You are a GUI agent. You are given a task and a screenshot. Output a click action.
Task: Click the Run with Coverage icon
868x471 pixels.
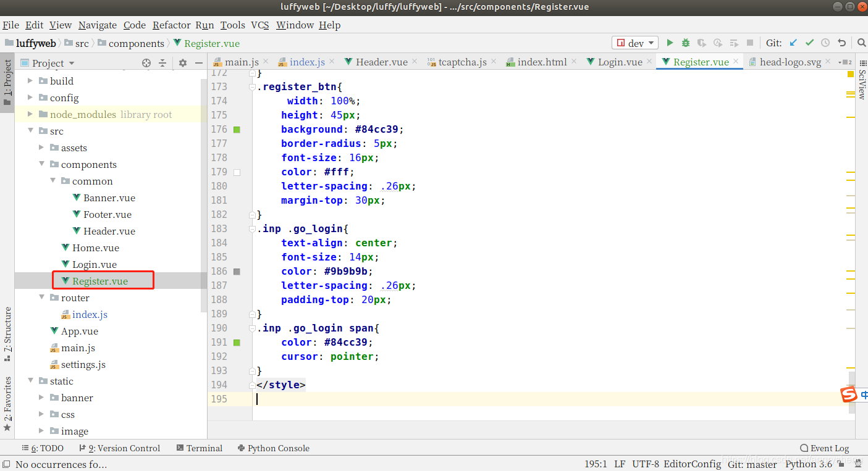coord(702,43)
